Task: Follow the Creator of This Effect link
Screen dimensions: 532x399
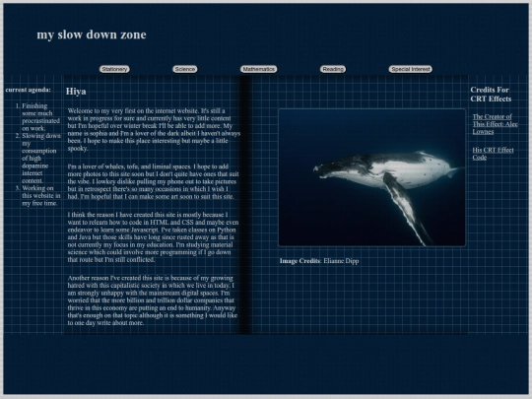Action: (495, 124)
